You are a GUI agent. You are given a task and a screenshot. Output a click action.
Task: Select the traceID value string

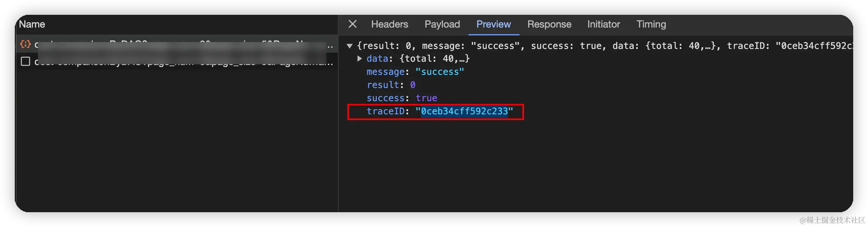[464, 111]
